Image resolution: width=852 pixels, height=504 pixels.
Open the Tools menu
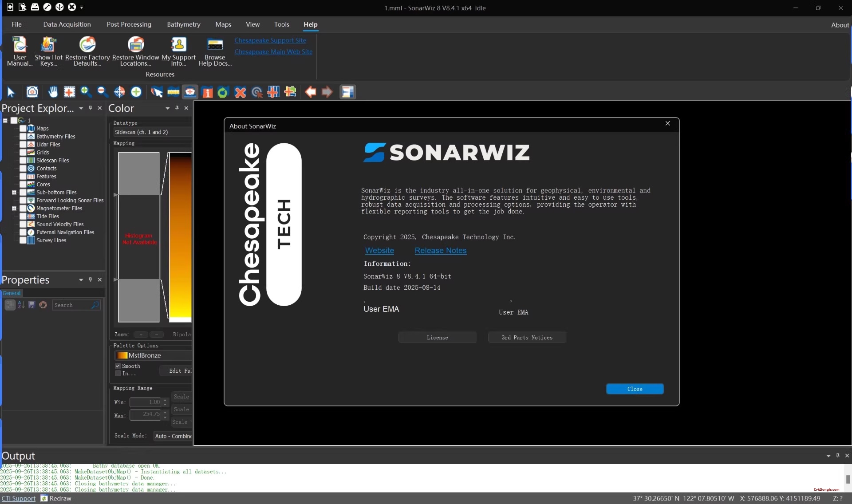coord(282,24)
